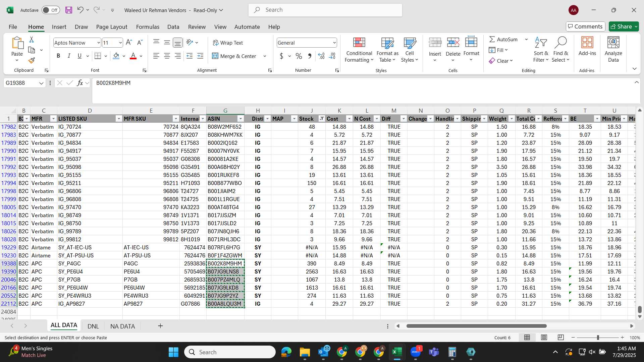
Task: Open the Stock column filter dropdown
Action: click(322, 119)
